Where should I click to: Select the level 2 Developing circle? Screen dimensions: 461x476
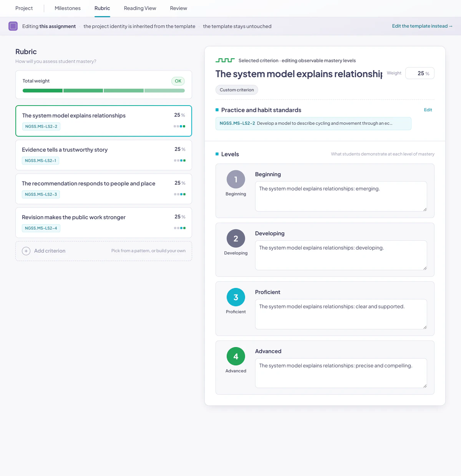point(236,238)
